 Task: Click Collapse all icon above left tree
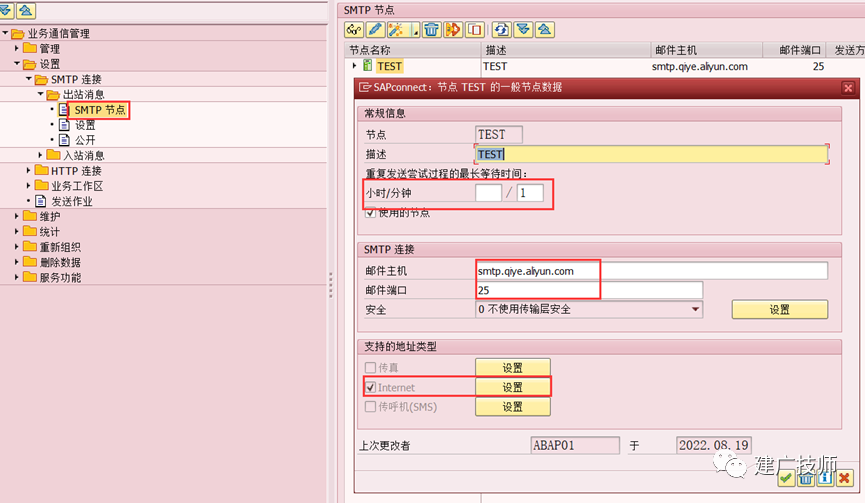(25, 10)
